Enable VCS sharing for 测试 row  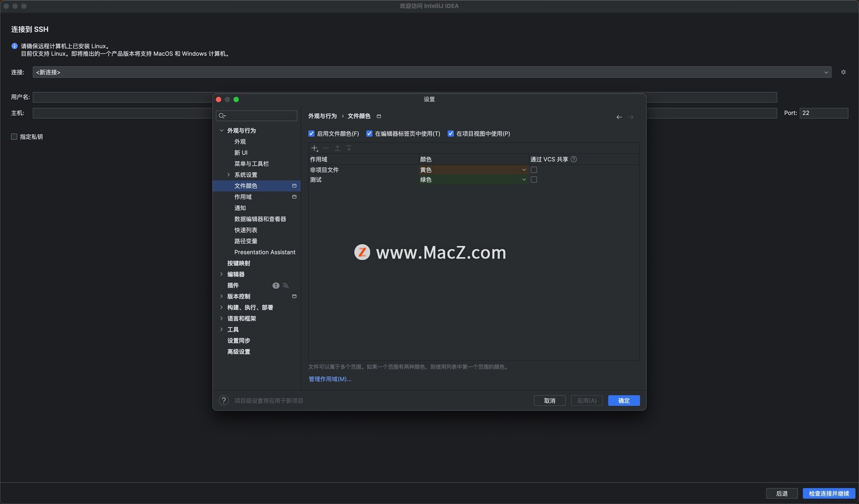coord(534,180)
